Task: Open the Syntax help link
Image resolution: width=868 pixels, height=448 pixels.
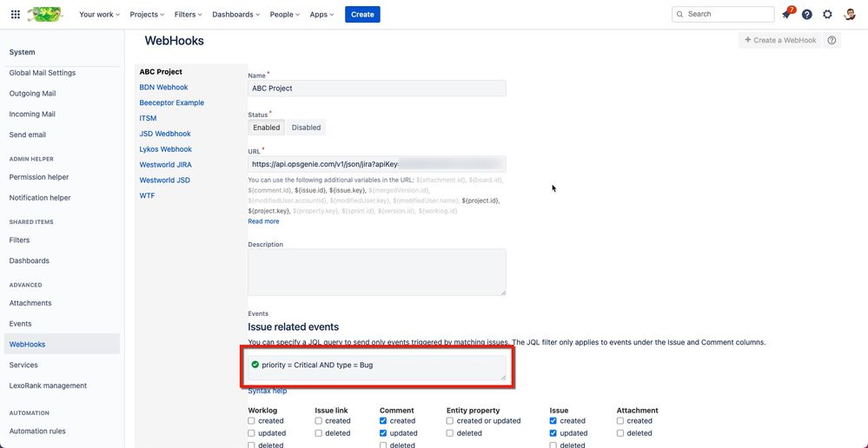Action: 268,391
